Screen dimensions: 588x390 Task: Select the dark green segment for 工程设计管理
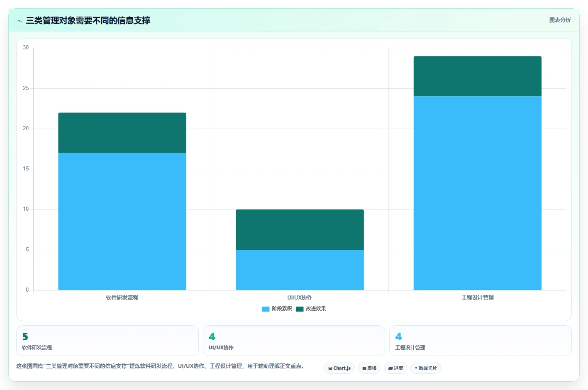tap(477, 76)
